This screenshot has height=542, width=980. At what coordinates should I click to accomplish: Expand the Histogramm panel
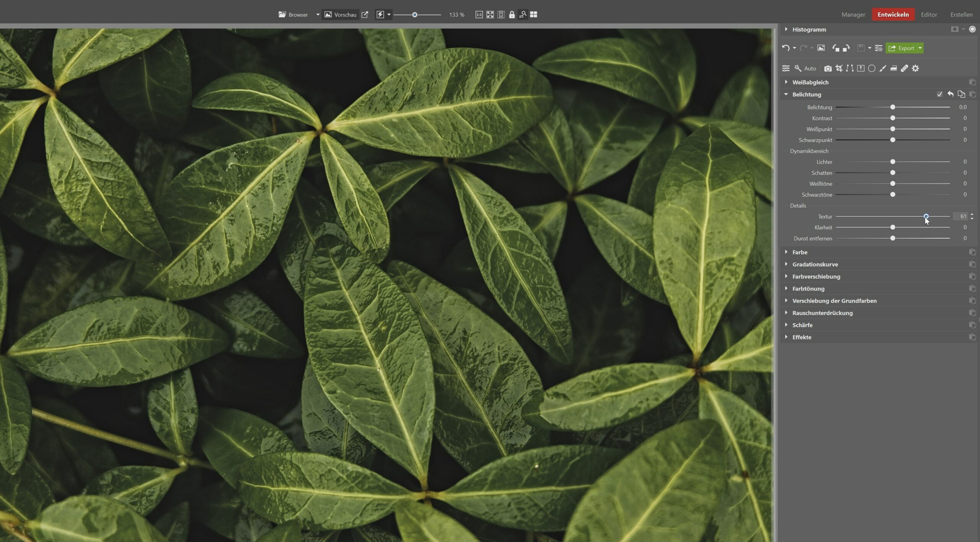click(x=808, y=29)
